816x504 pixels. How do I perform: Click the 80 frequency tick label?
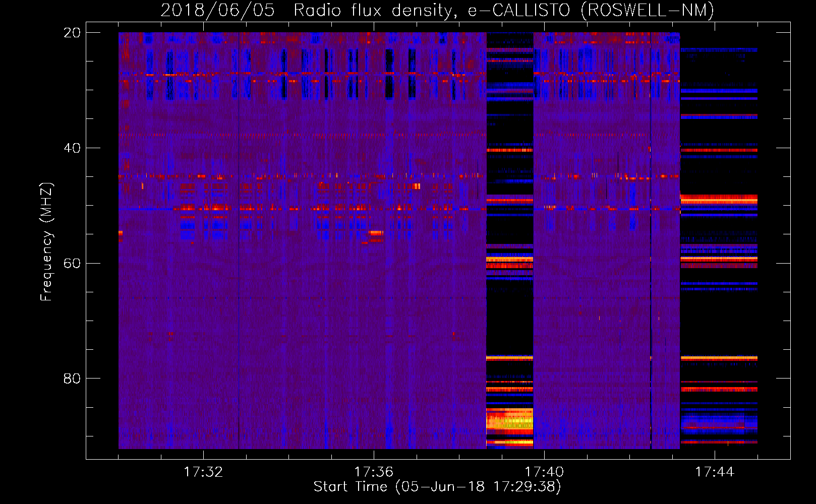(72, 379)
